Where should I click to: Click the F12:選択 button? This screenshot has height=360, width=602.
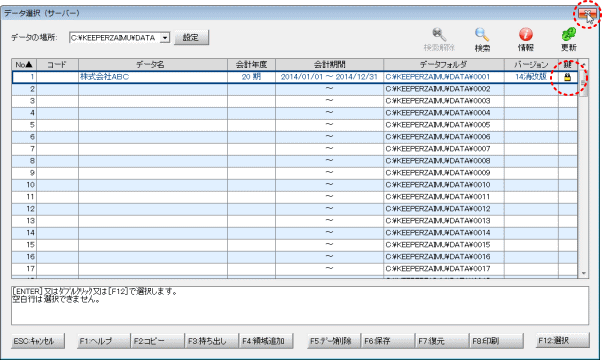click(x=562, y=340)
